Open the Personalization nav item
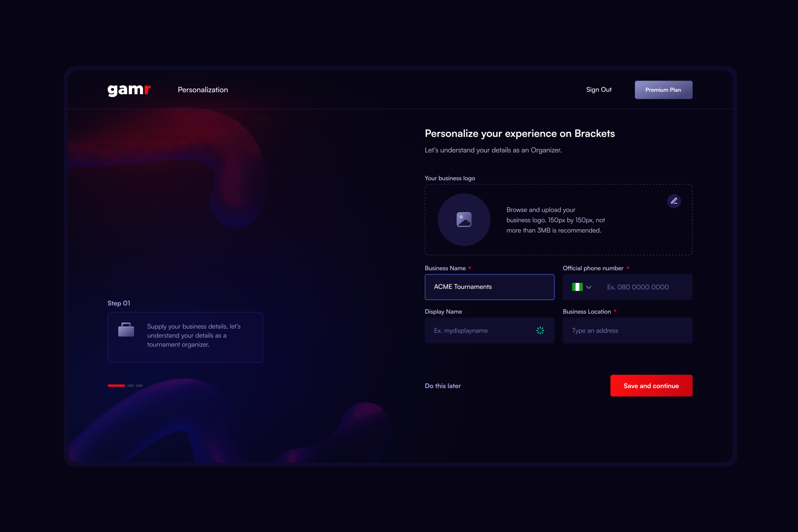This screenshot has height=532, width=798. 203,90
